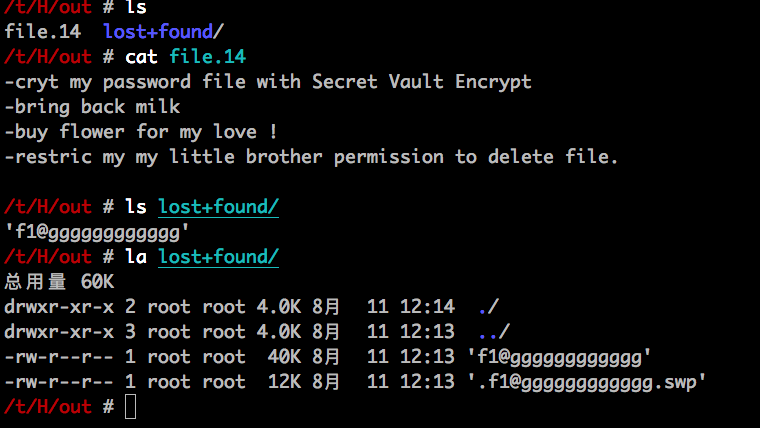This screenshot has height=428, width=760.
Task: Click file.14 in the first ls output
Action: (42, 32)
